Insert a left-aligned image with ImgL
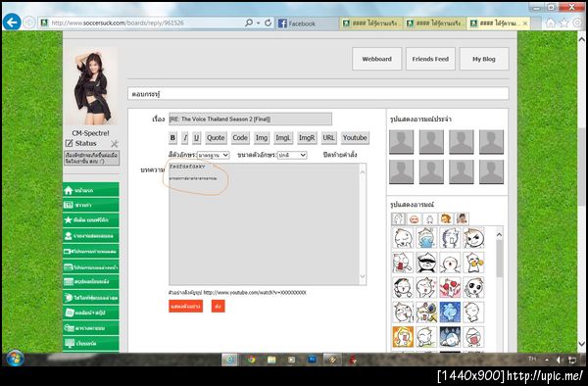 click(x=283, y=137)
